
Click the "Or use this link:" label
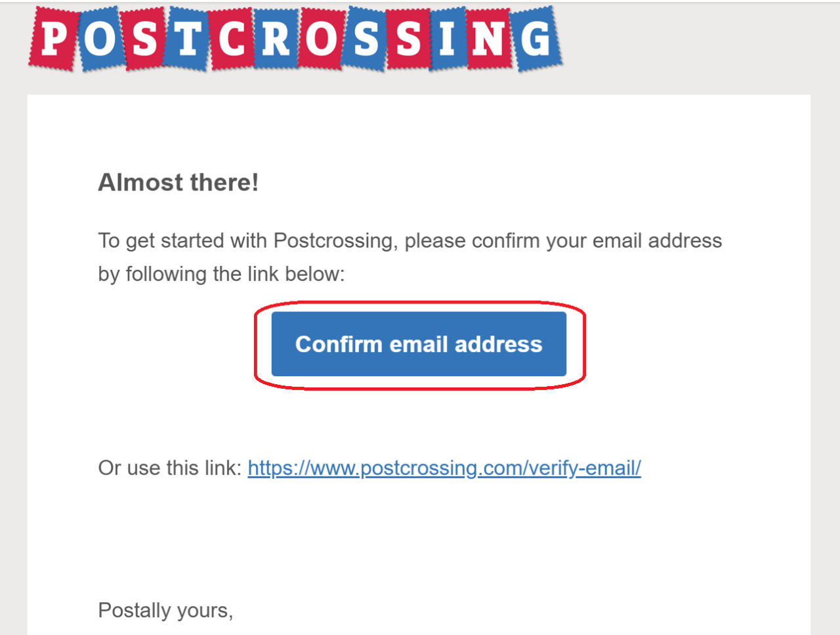click(x=169, y=468)
